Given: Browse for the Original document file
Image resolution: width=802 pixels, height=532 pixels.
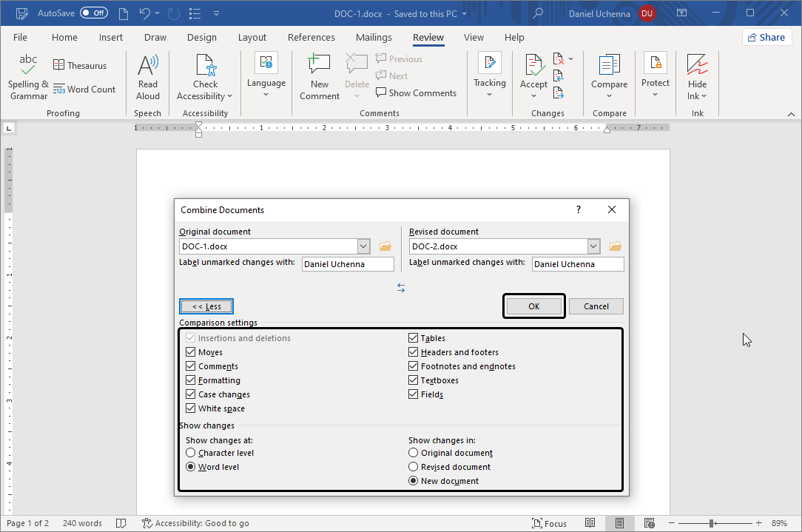Looking at the screenshot, I should click(385, 246).
